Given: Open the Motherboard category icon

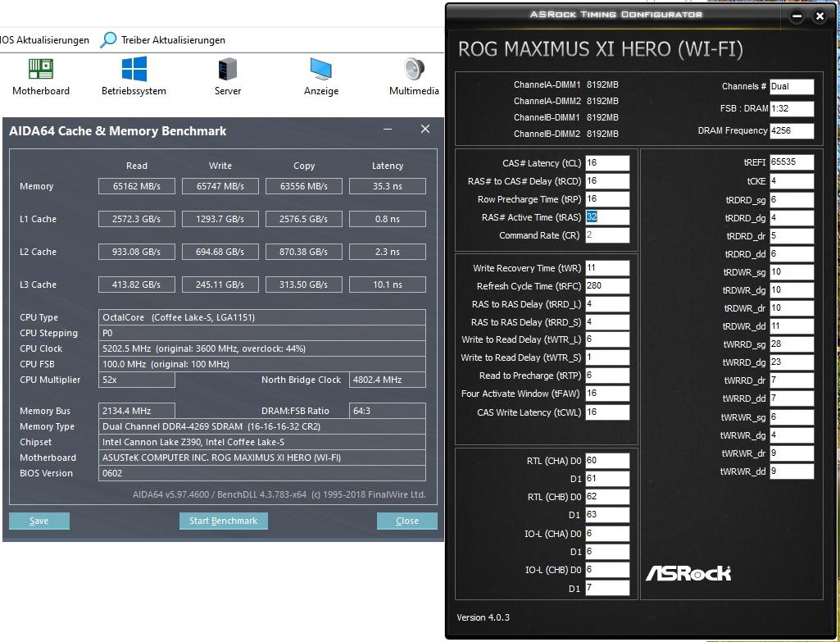Looking at the screenshot, I should (x=41, y=70).
